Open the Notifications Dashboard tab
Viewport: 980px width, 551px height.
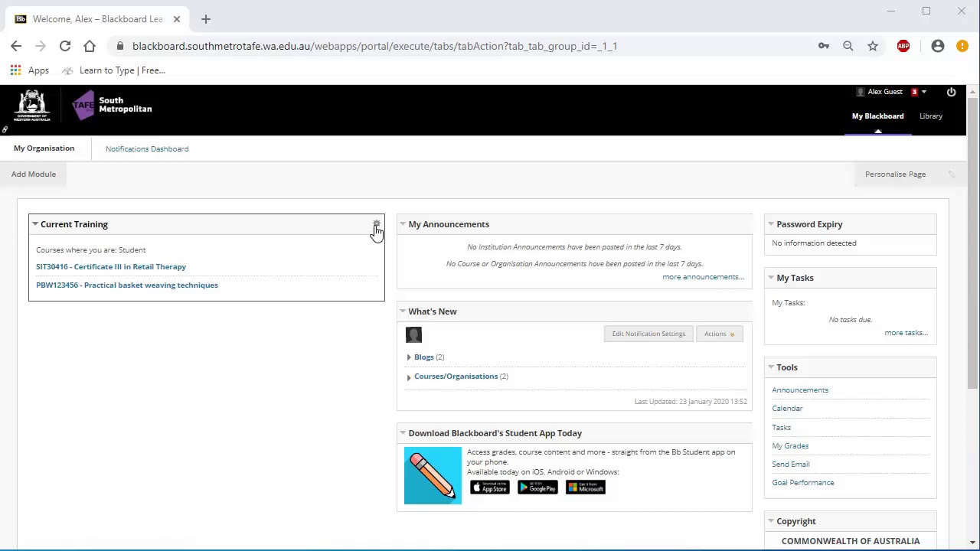[x=147, y=149]
